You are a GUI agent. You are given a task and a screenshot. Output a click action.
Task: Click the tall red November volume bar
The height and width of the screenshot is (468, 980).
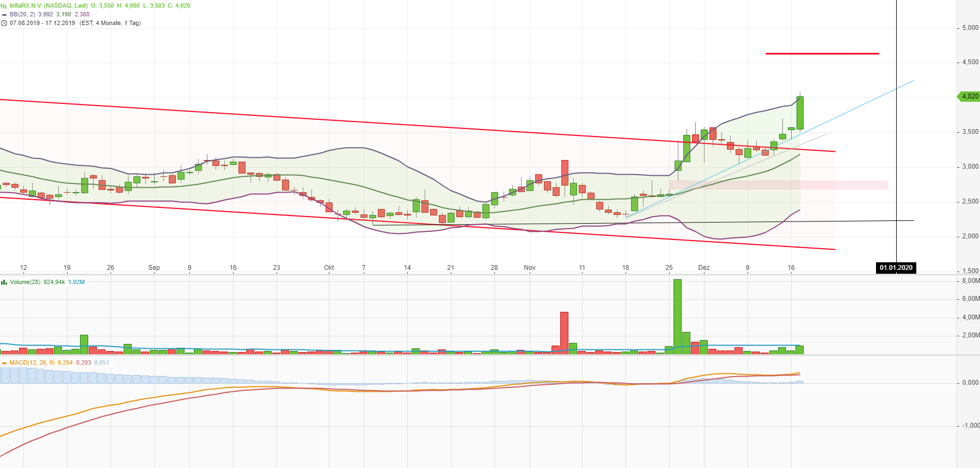click(x=564, y=333)
